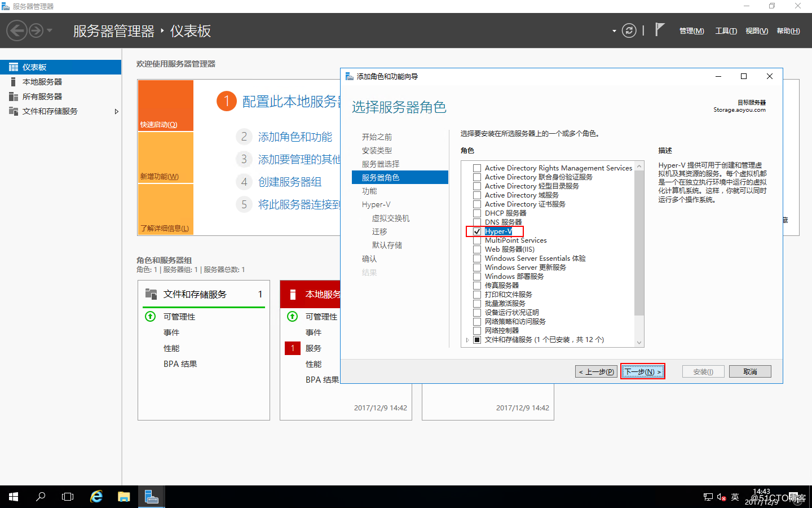
Task: Check Windows 部署服务 role
Action: click(x=477, y=277)
